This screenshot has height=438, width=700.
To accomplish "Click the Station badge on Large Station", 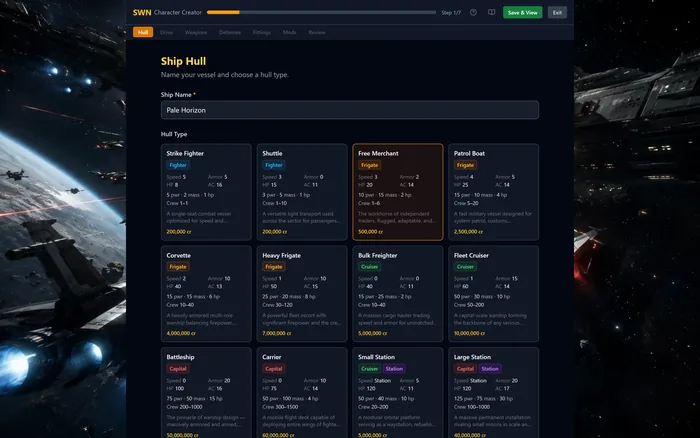I will point(490,369).
